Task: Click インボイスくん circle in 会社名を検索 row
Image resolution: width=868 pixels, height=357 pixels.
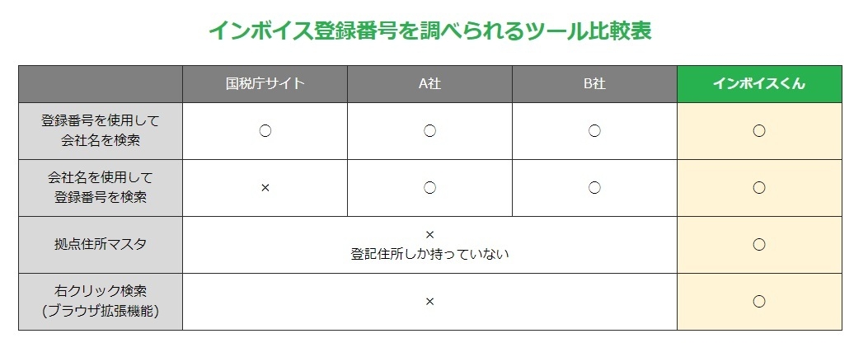Action: tap(759, 130)
